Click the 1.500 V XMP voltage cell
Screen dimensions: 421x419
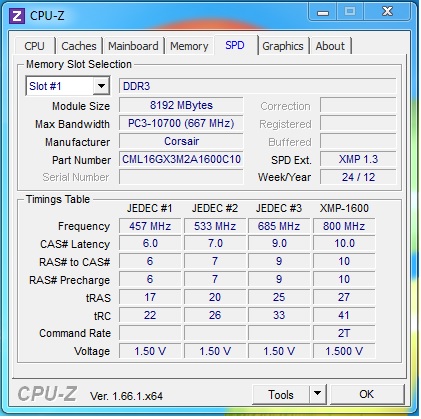344,351
